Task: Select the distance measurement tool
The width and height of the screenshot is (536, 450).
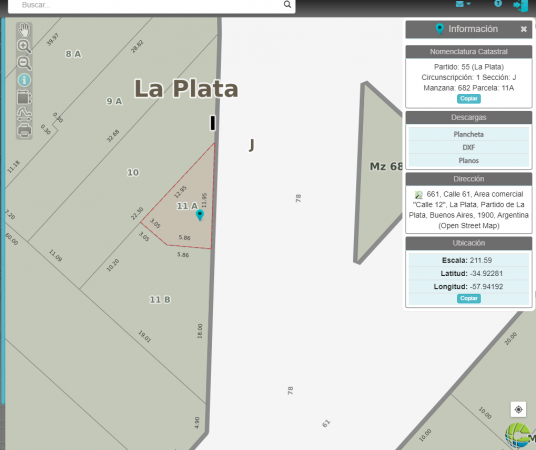Action: pos(24,114)
